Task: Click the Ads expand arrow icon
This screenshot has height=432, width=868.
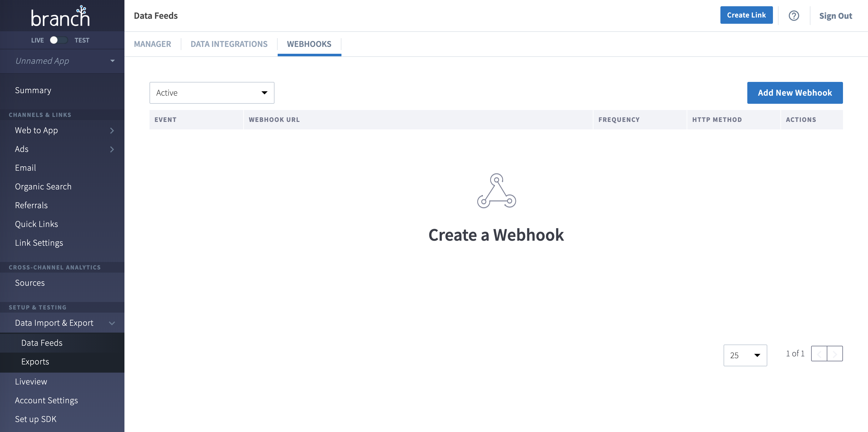Action: coord(111,148)
